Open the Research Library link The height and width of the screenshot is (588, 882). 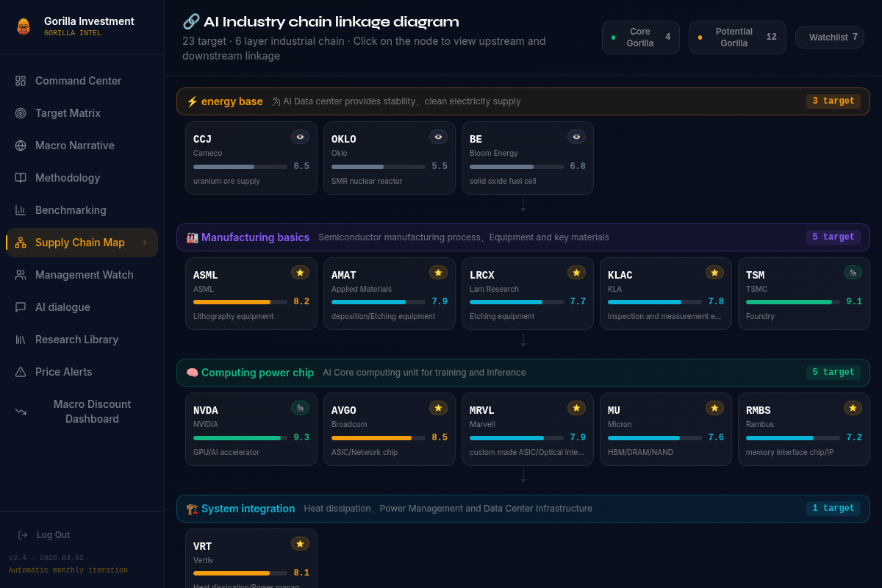(x=82, y=340)
